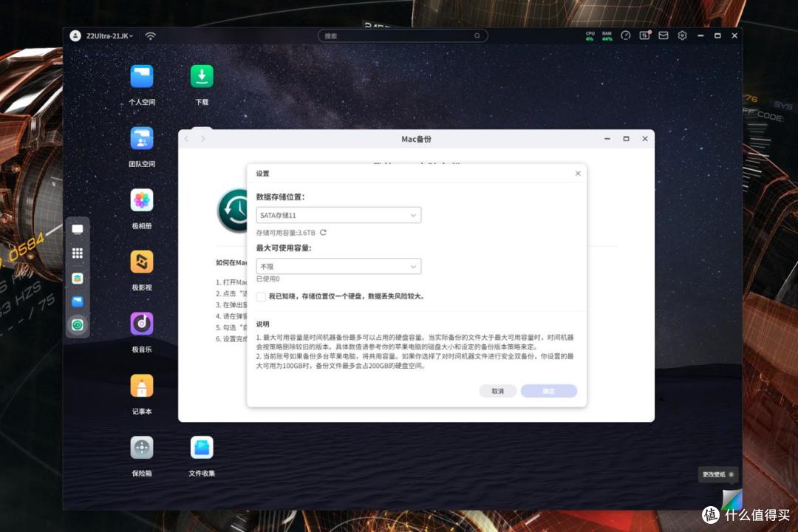Screen dimensions: 798x532
Task: View the RAM usage indicator
Action: coord(607,36)
